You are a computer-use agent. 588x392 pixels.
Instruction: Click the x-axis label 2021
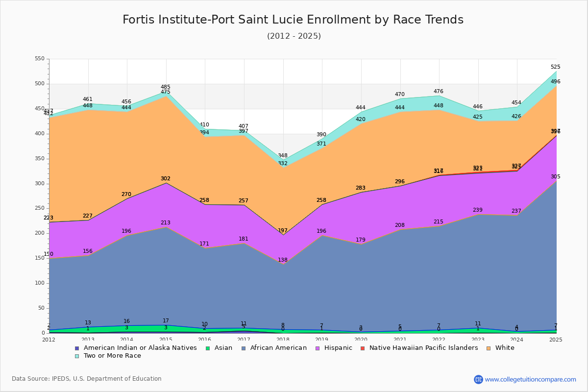pyautogui.click(x=400, y=339)
